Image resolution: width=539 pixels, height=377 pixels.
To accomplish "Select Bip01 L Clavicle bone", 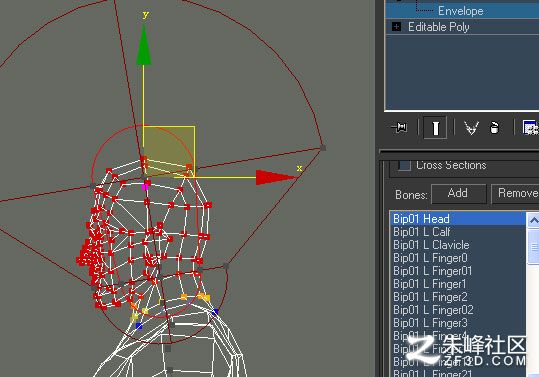I will pyautogui.click(x=458, y=245).
